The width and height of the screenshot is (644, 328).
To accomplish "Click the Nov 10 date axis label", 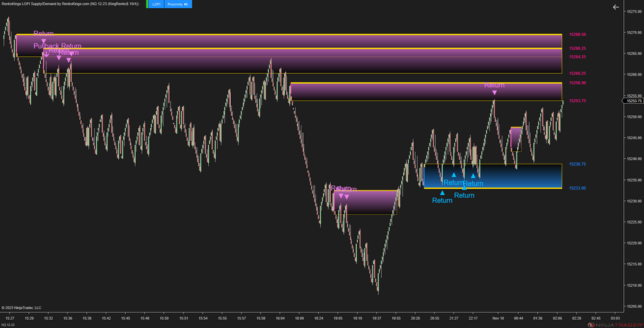I will (x=498, y=319).
